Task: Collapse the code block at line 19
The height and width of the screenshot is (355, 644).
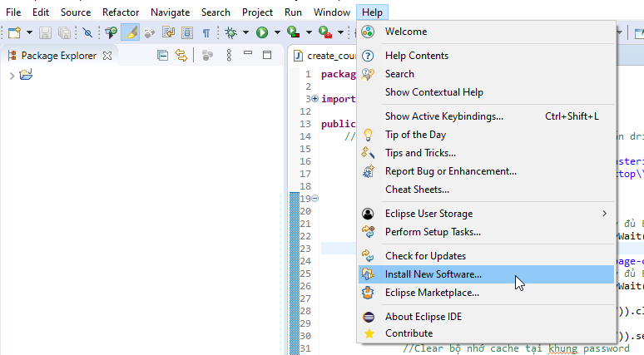Action: [x=315, y=198]
